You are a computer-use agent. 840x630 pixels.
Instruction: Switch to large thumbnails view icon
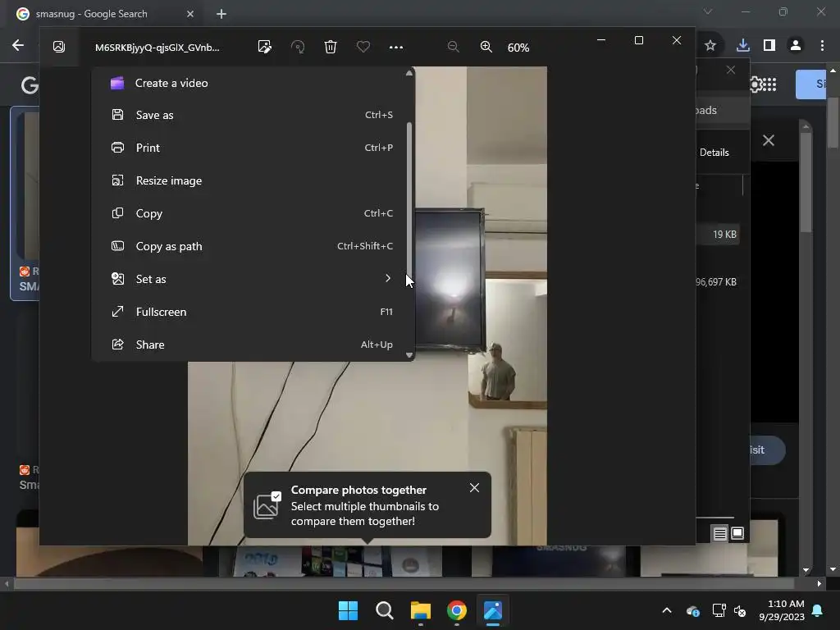pyautogui.click(x=737, y=533)
